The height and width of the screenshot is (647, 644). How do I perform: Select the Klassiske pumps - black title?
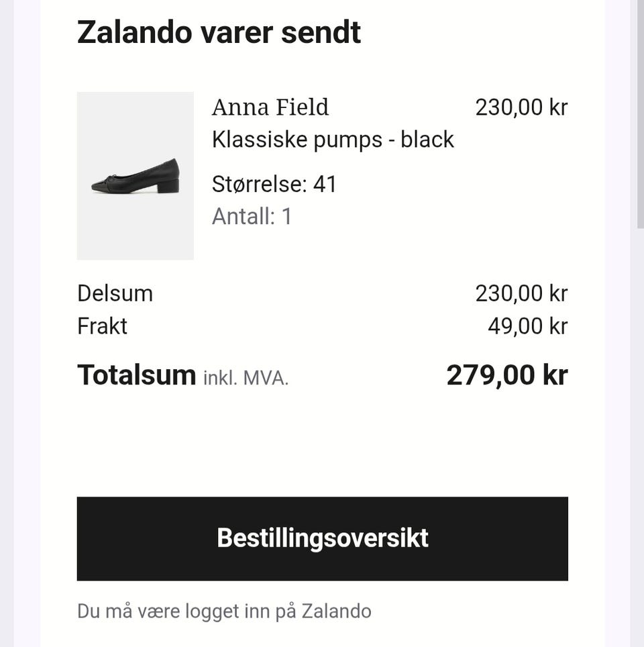click(x=333, y=140)
